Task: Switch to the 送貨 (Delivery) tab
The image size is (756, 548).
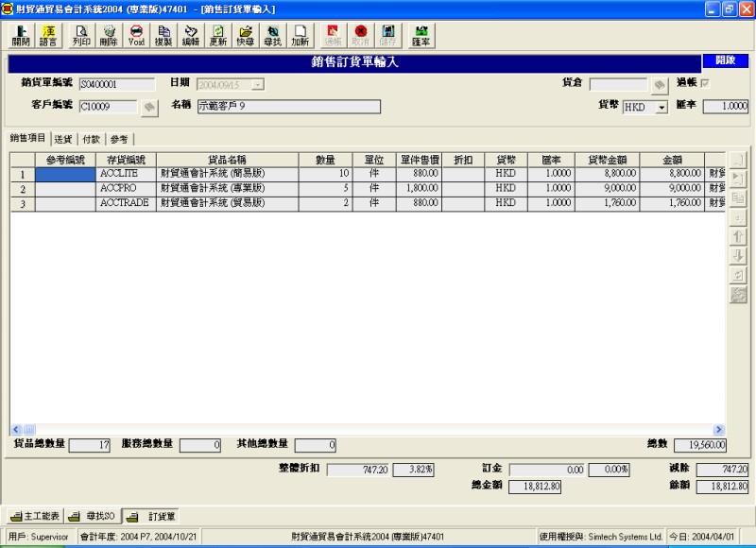Action: click(x=64, y=139)
